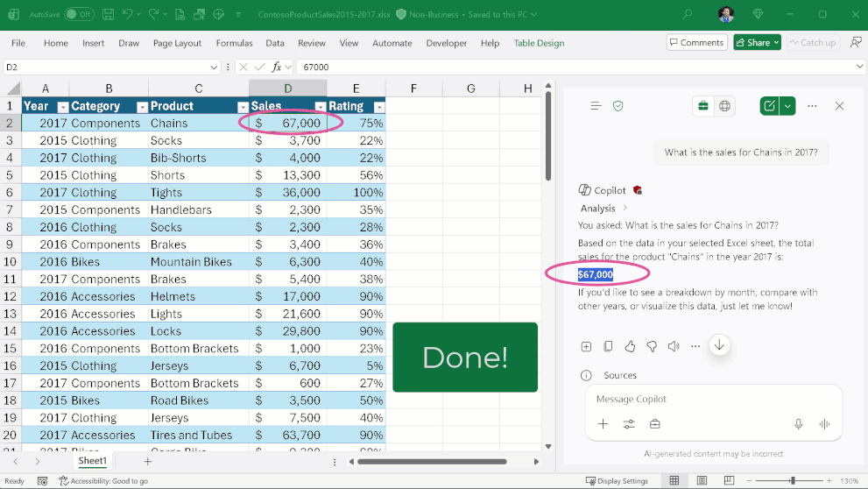The height and width of the screenshot is (489, 868).
Task: Open dropdown next to new chat icon
Action: pos(787,106)
